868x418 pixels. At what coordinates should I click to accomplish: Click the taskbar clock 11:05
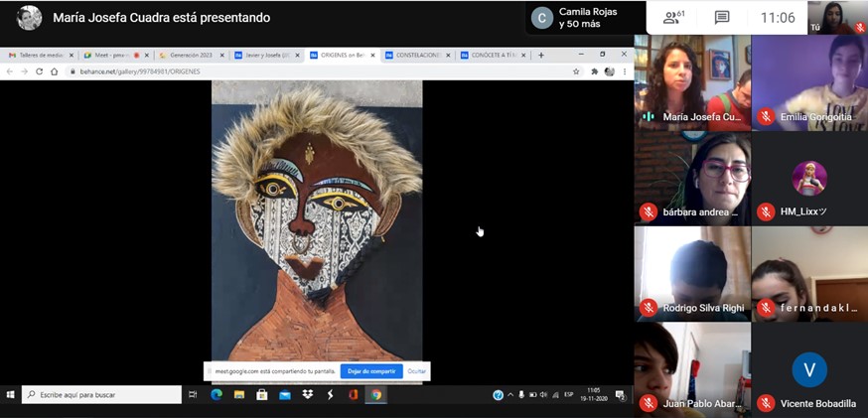pos(594,395)
